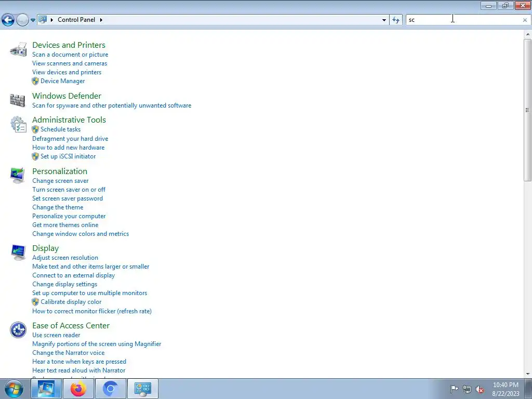The width and height of the screenshot is (532, 399).
Task: Click How to add new hardware
Action: (68, 148)
